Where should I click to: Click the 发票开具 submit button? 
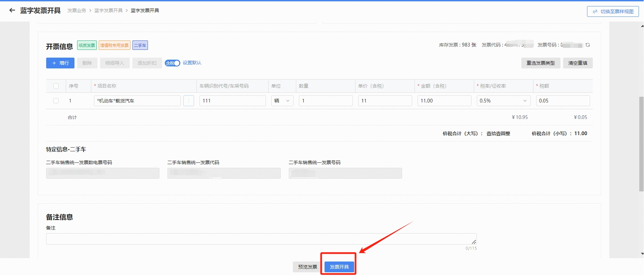pyautogui.click(x=339, y=267)
